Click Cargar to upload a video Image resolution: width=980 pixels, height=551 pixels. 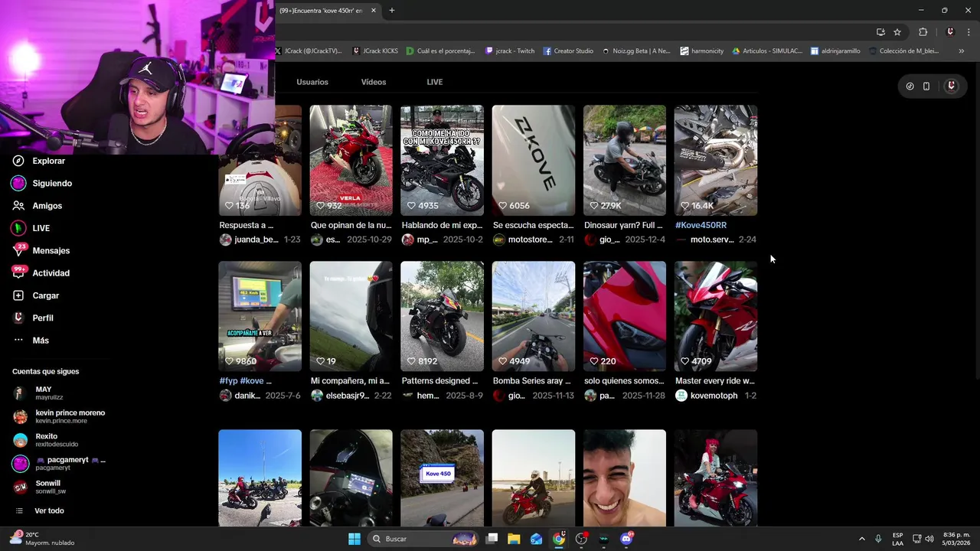tap(35, 295)
